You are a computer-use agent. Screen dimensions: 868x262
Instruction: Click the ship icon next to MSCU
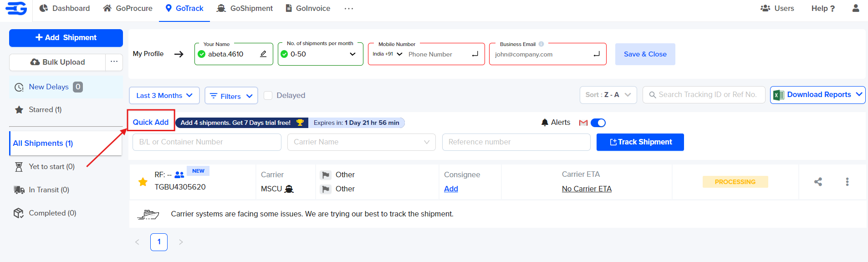[x=289, y=189]
